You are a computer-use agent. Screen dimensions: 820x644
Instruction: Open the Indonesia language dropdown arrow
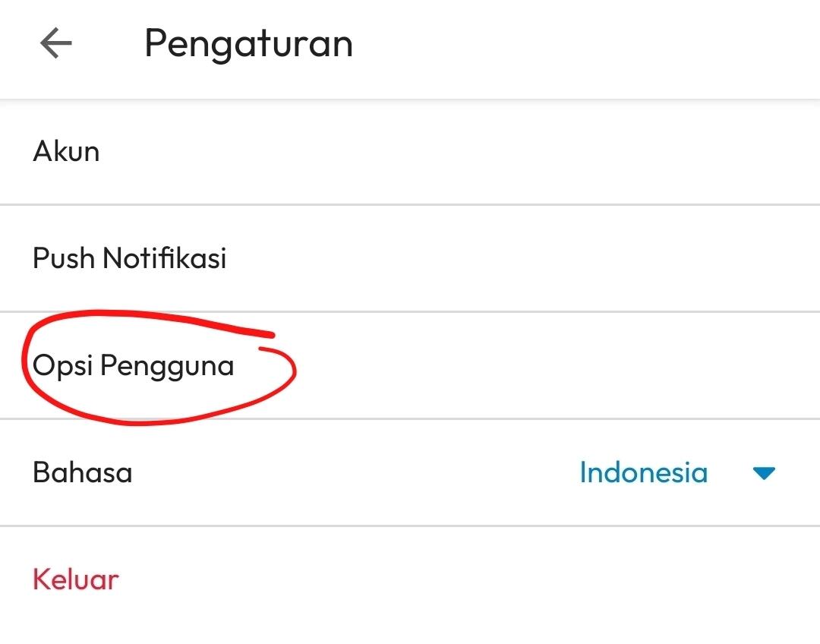point(765,472)
